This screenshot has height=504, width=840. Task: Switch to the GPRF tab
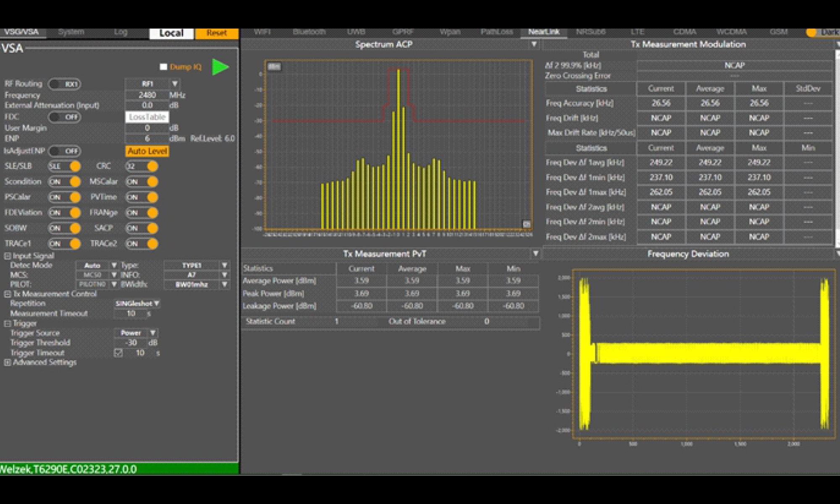click(403, 32)
